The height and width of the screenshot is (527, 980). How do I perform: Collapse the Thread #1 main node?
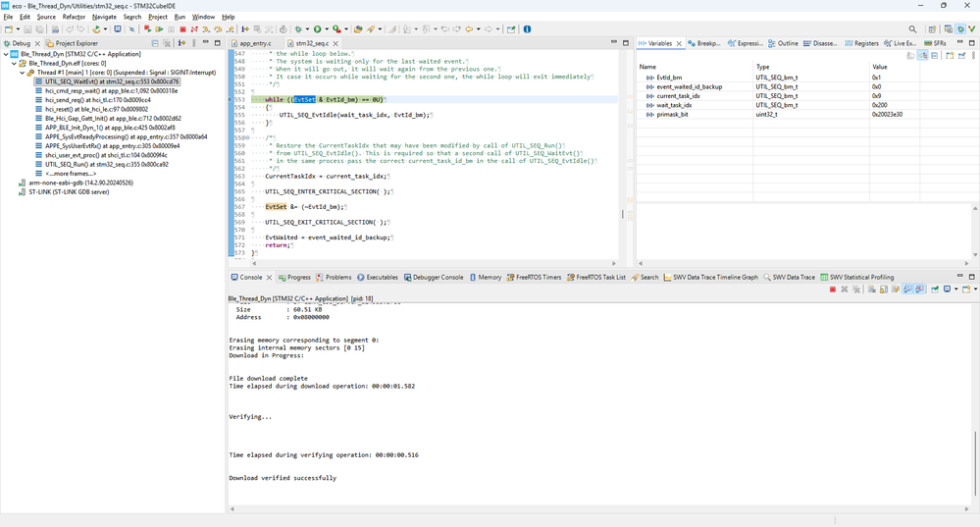(x=22, y=73)
